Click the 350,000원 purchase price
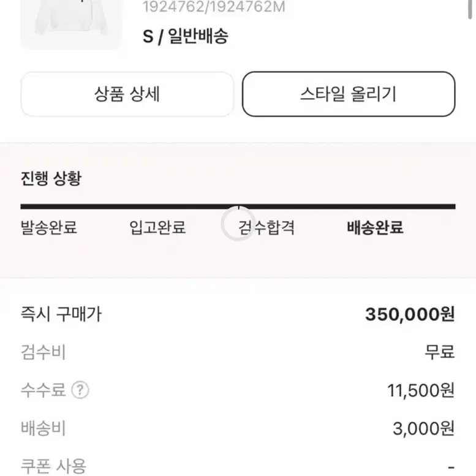The image size is (476, 476). click(x=410, y=314)
